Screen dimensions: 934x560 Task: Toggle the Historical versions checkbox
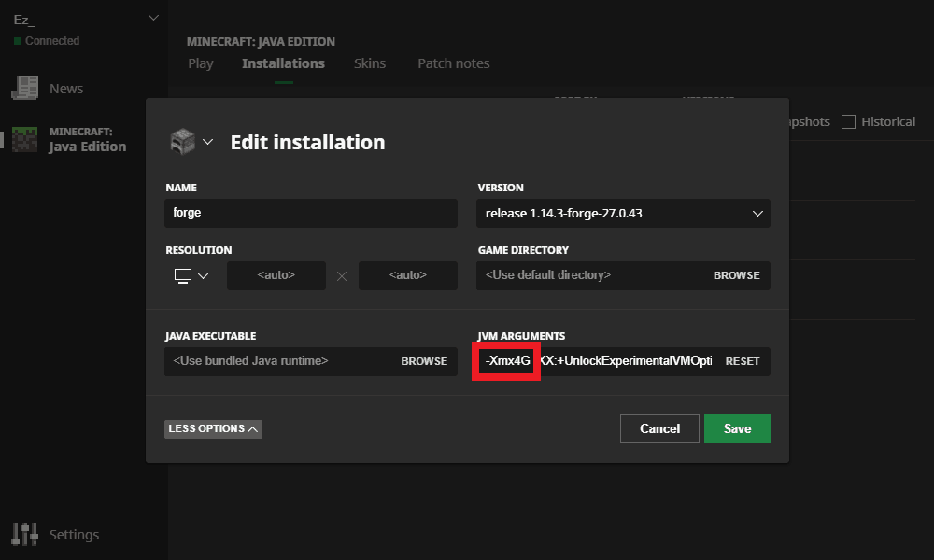tap(848, 122)
